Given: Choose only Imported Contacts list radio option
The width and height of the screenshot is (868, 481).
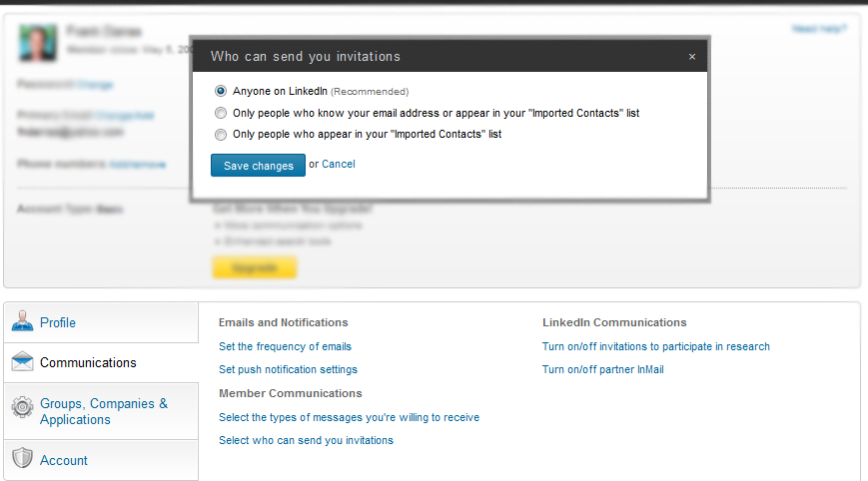Looking at the screenshot, I should coord(221,135).
